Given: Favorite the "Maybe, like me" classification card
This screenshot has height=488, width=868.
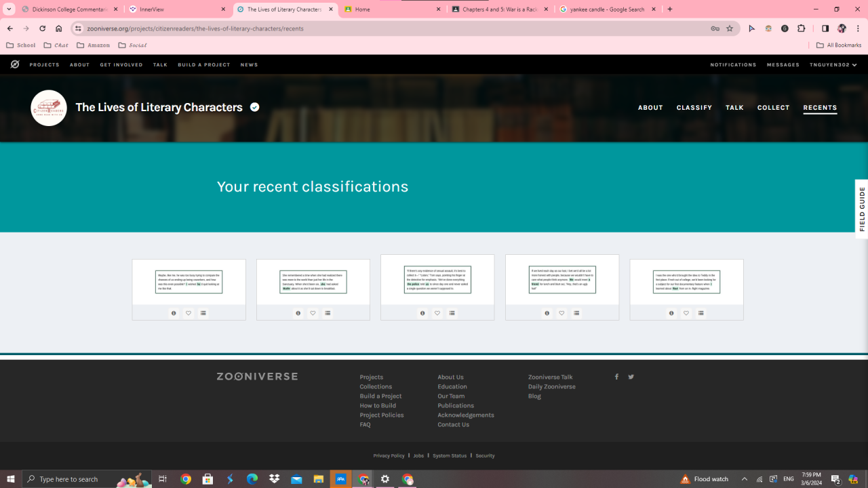Looking at the screenshot, I should (x=189, y=313).
